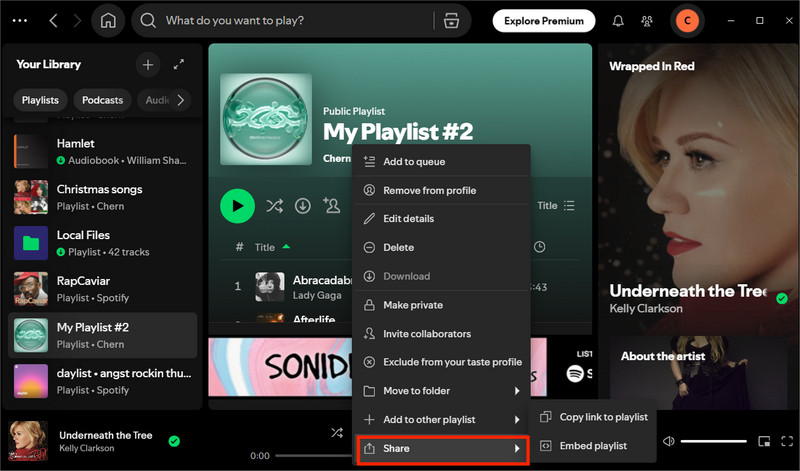The image size is (800, 471).
Task: Click Kelly Clarkson in right panel
Action: tap(645, 308)
